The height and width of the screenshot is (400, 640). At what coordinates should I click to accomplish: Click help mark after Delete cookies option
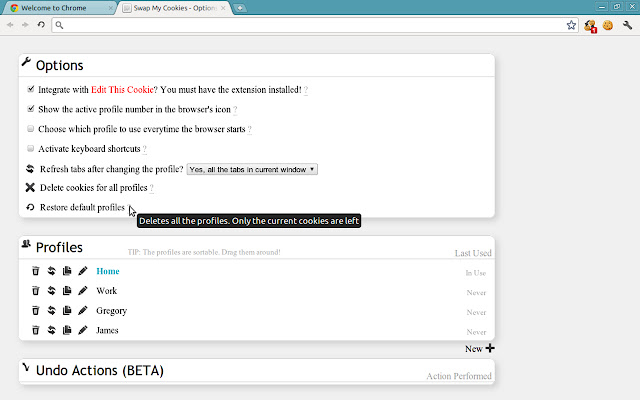tap(151, 188)
